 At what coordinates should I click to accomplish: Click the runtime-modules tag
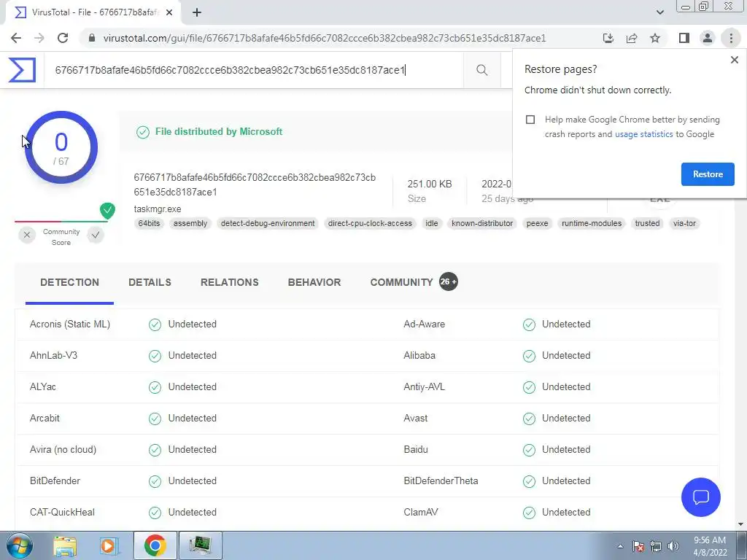tap(591, 223)
